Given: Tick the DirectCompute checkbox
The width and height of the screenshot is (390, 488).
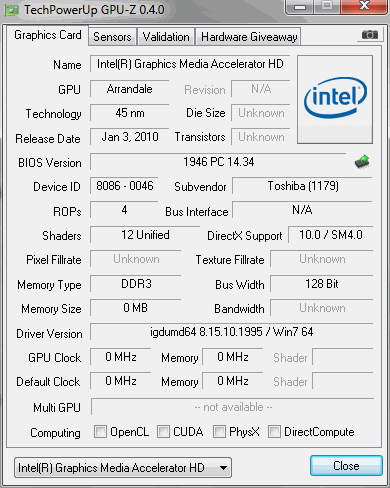Looking at the screenshot, I should [x=274, y=431].
